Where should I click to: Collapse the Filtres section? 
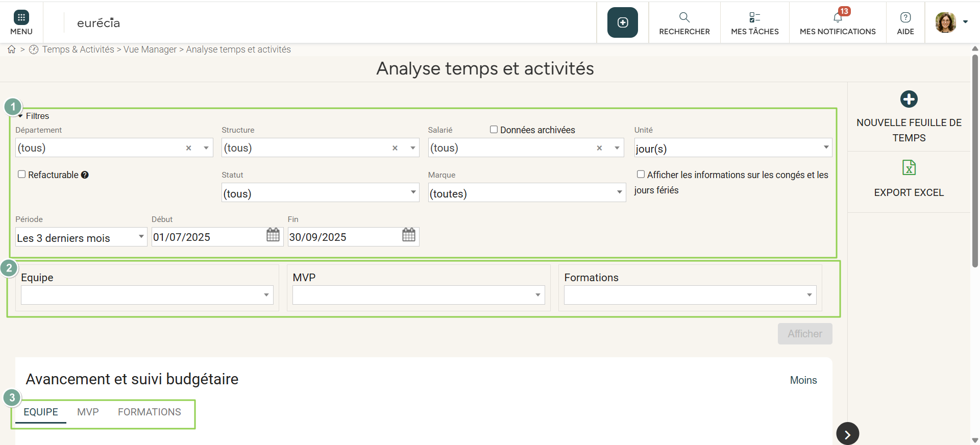(x=21, y=116)
